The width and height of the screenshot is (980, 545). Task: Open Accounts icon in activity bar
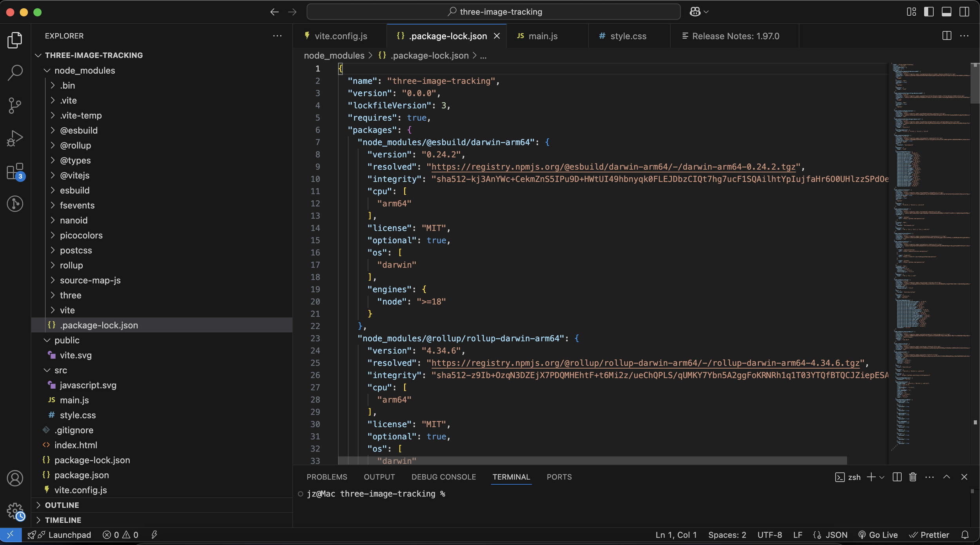[x=15, y=478]
